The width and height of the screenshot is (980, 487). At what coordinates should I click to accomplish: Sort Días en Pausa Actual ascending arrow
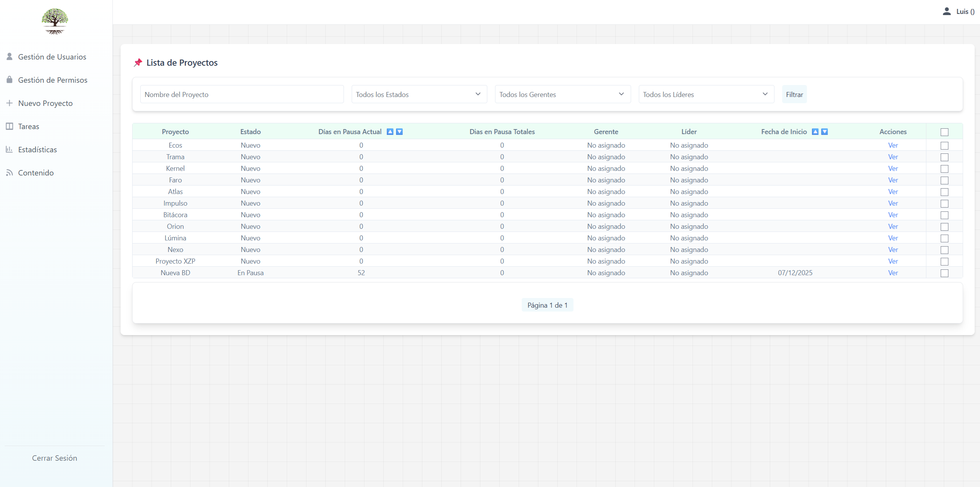click(x=390, y=132)
